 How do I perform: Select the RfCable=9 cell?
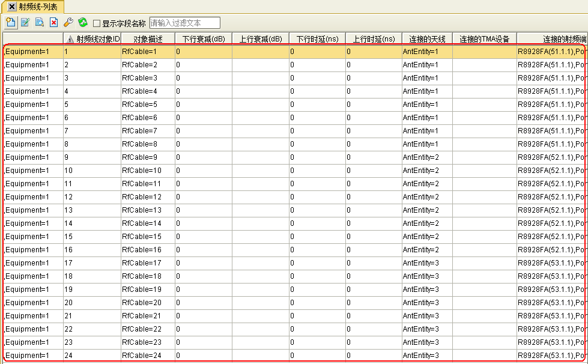[x=148, y=157]
